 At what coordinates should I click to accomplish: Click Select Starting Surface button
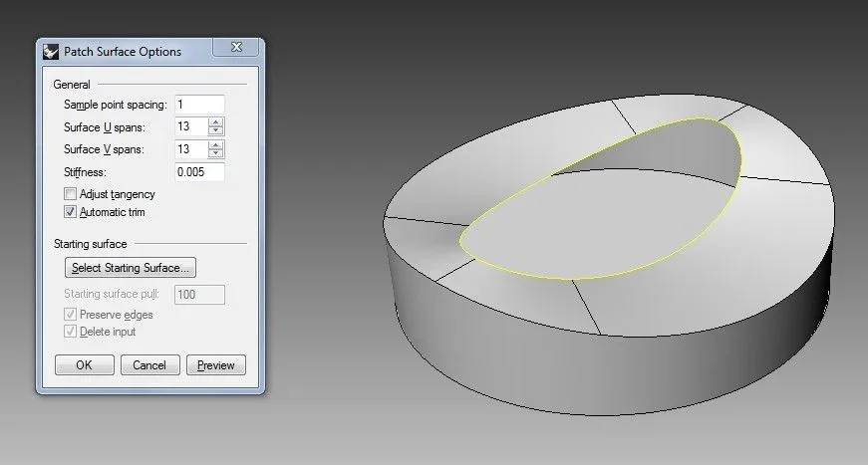tap(131, 268)
